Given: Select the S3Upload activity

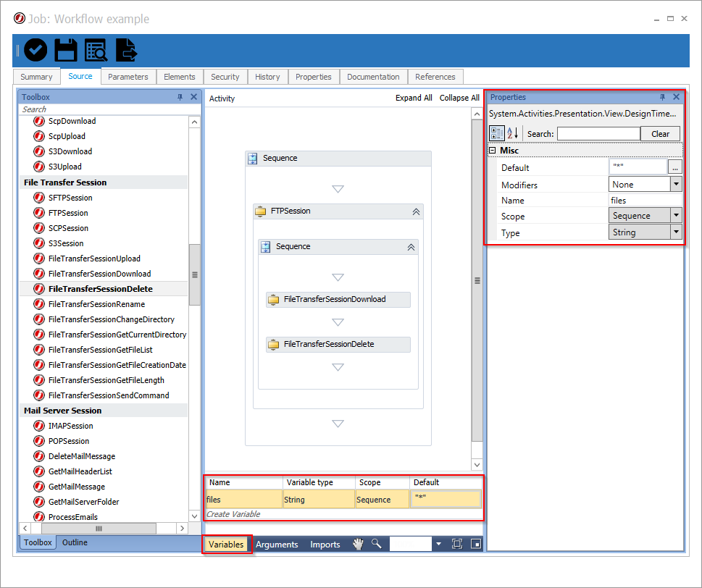Looking at the screenshot, I should pos(65,167).
